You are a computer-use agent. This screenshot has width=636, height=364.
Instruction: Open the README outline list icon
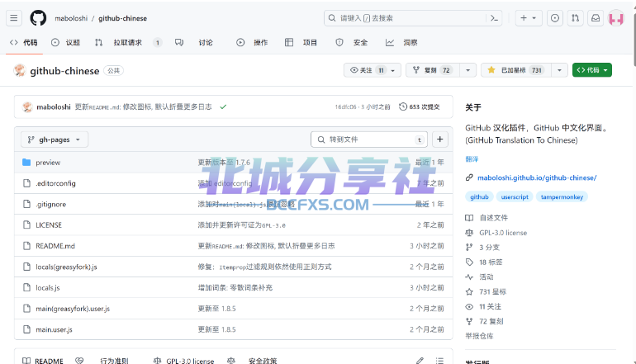[439, 361]
